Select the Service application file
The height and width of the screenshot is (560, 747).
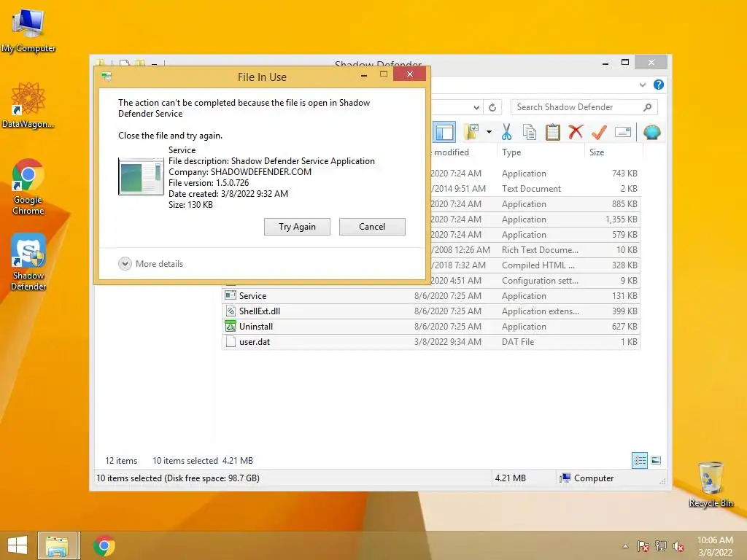point(430,296)
